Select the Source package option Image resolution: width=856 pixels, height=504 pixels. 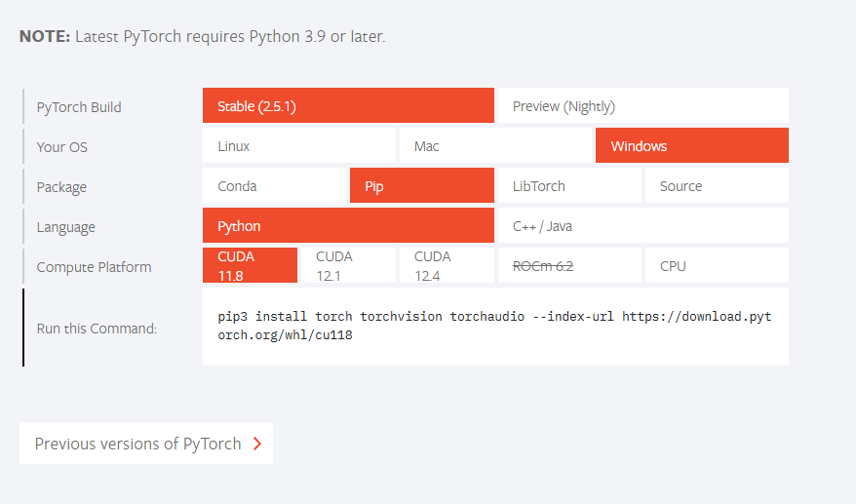click(x=716, y=186)
